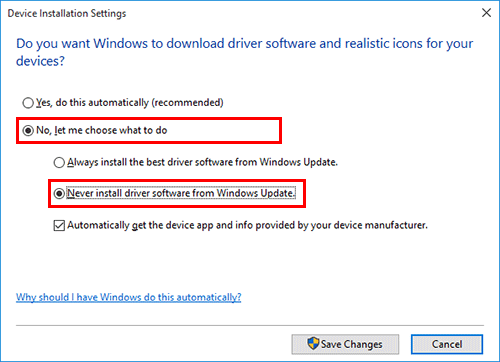Click the "No, let me choose what to do" text
Image resolution: width=500 pixels, height=362 pixels.
click(x=102, y=130)
